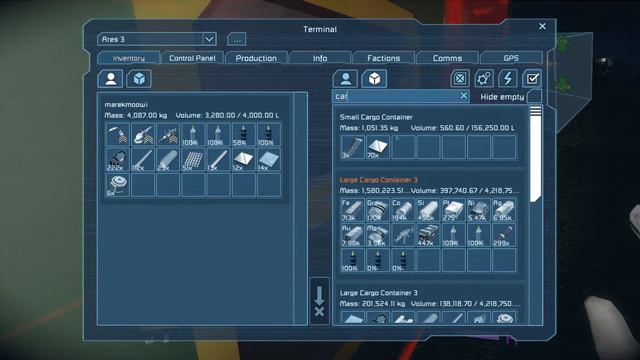The image size is (640, 360).
Task: Open the Ares 3 grid dropdown
Action: [x=157, y=39]
